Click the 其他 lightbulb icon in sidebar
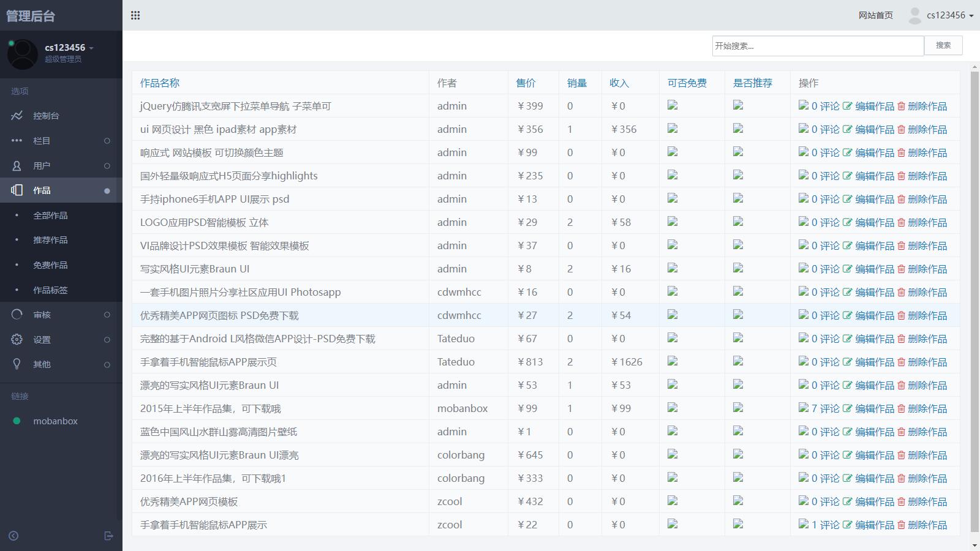 click(17, 364)
